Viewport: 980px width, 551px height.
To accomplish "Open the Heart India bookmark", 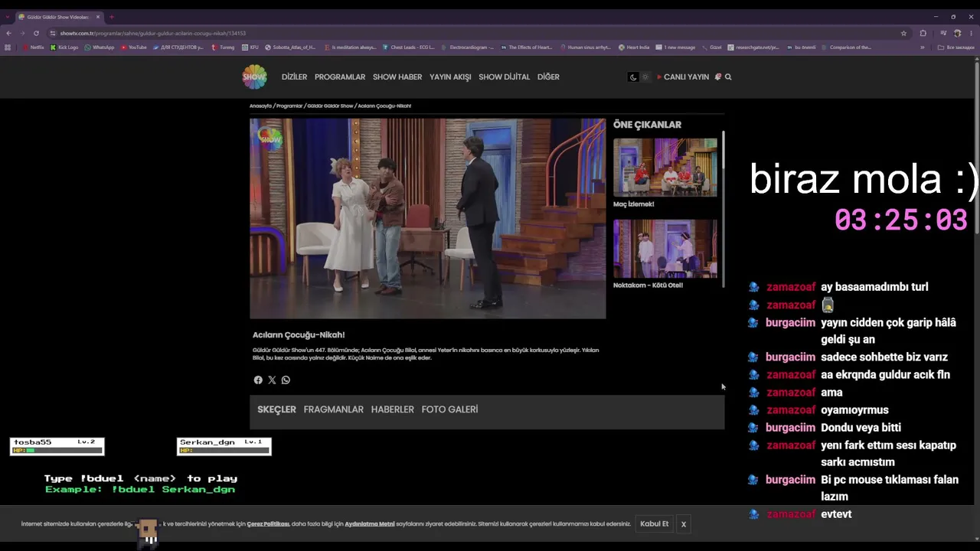I will (x=634, y=47).
